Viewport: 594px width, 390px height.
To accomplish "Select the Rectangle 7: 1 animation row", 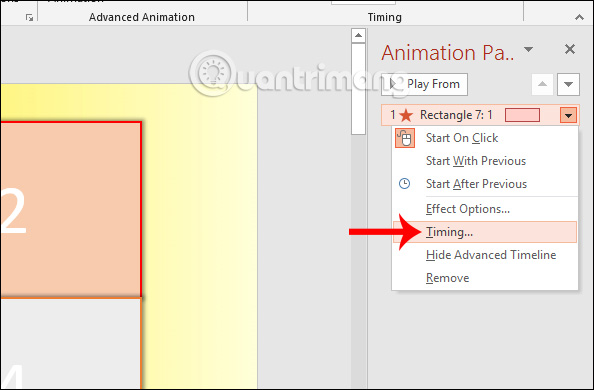I will click(x=480, y=115).
